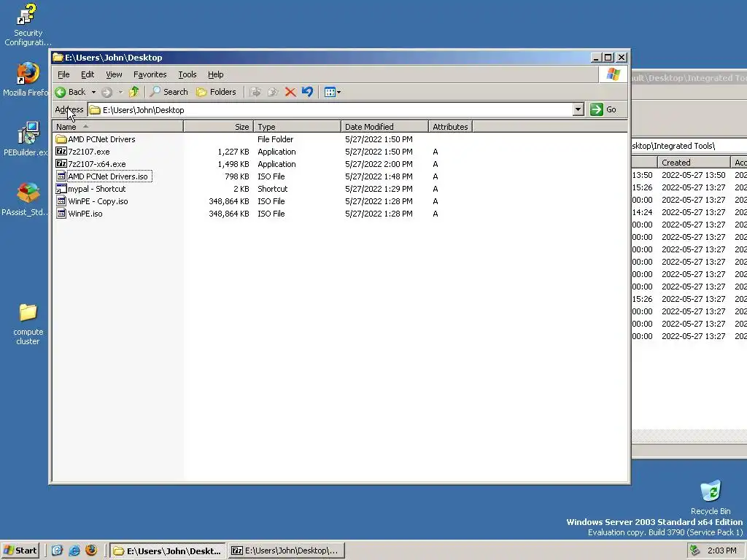The image size is (747, 560).
Task: Open the Views dropdown button
Action: pyautogui.click(x=332, y=92)
